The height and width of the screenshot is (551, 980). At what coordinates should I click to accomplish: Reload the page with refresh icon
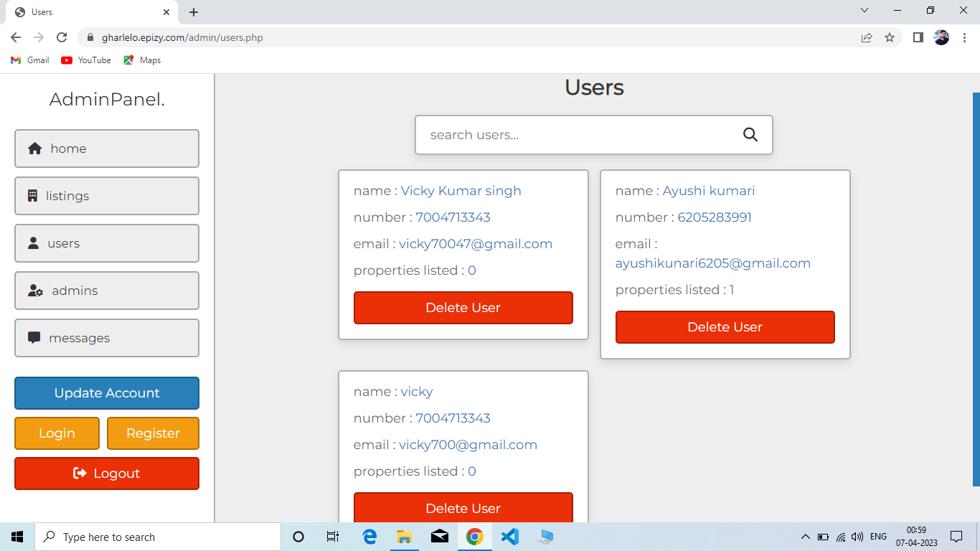point(62,37)
